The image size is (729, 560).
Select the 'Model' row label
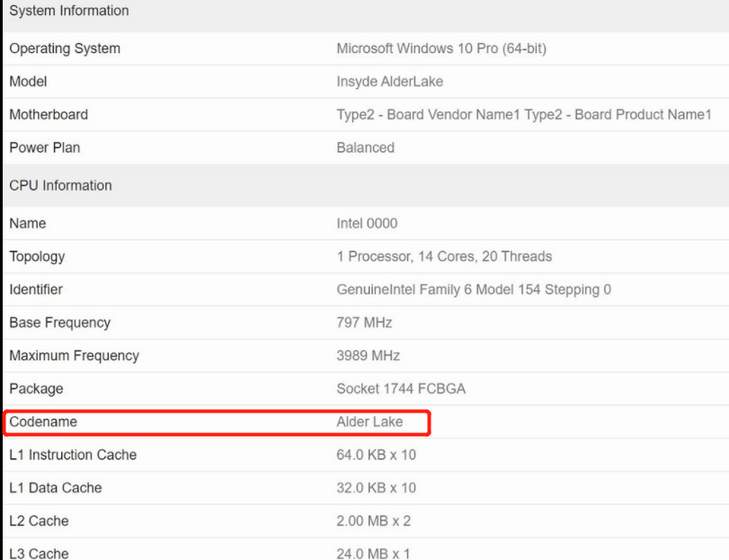click(x=28, y=81)
